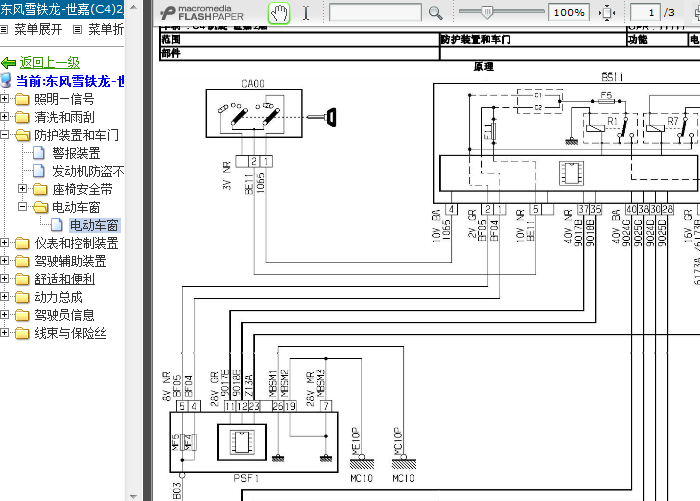Click the 线束与保险丝 folder icon
Image resolution: width=700 pixels, height=501 pixels.
22,333
